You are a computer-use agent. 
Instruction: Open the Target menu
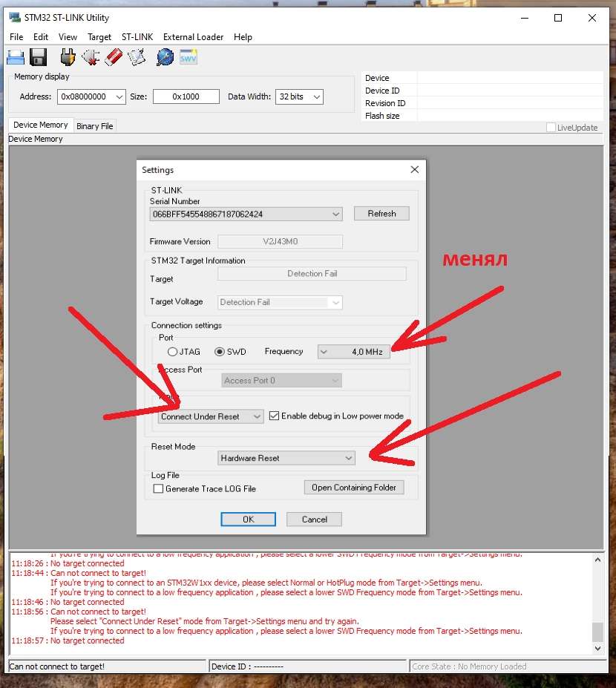[x=99, y=37]
